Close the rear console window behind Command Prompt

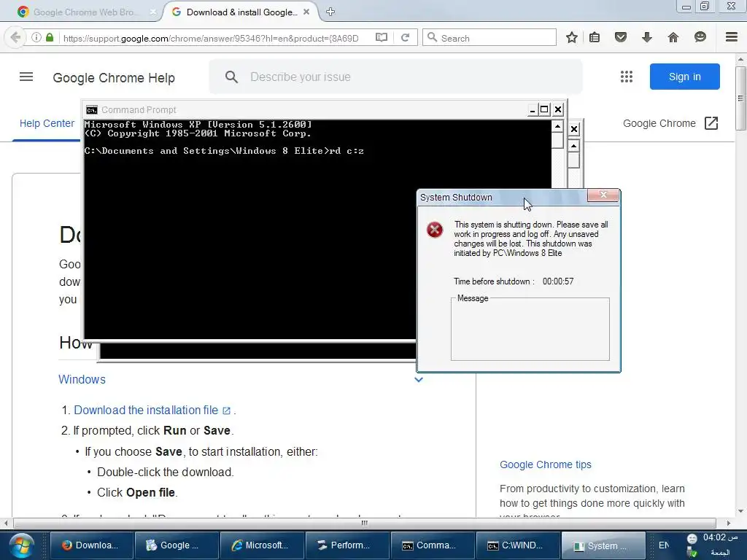[x=574, y=129]
